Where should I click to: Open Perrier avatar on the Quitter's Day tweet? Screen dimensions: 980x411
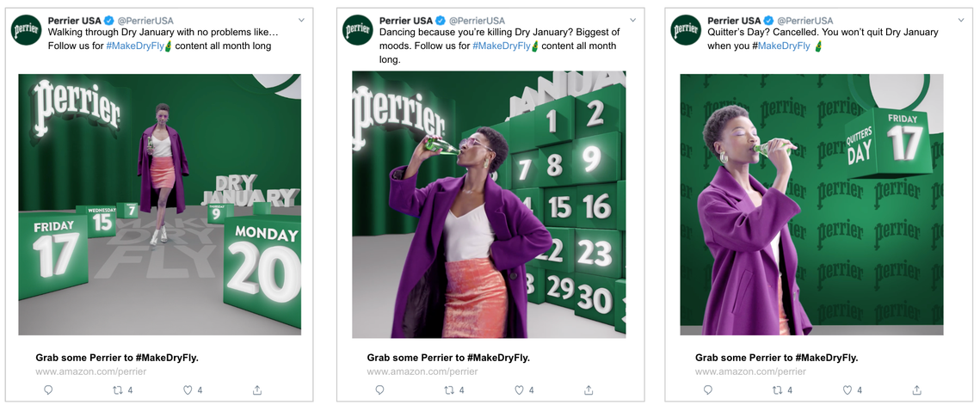686,30
